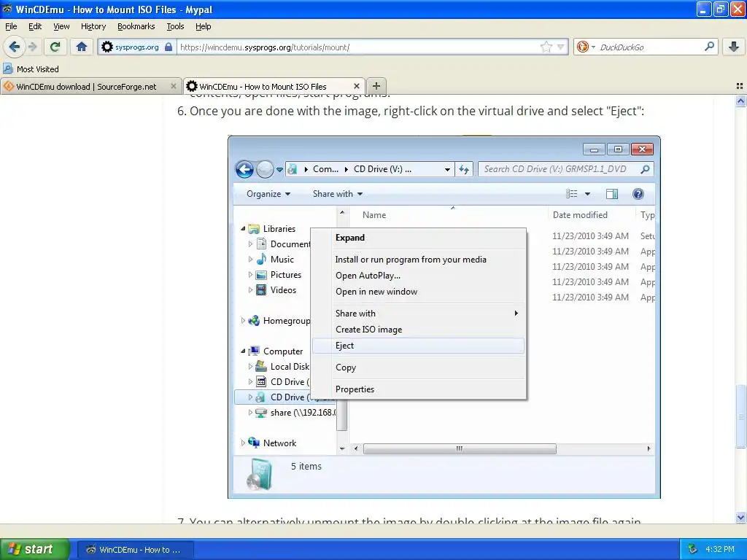Focus the URL address field
Viewport: 747px width, 560px height.
click(x=357, y=47)
